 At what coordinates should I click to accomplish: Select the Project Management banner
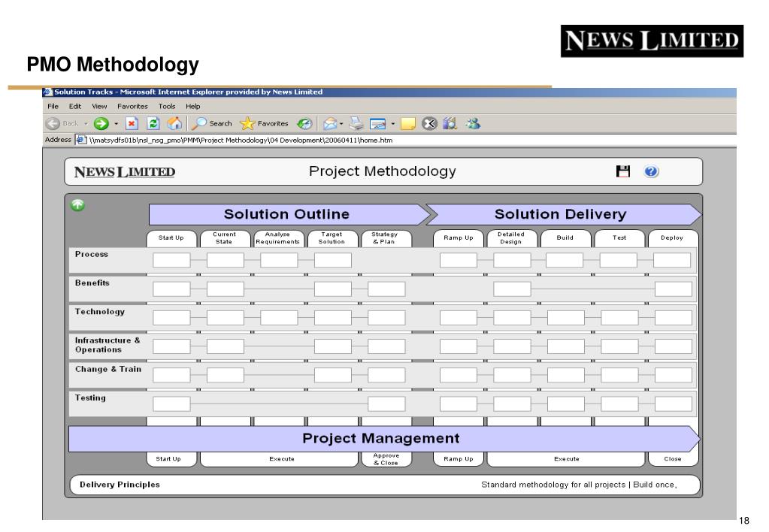[384, 438]
